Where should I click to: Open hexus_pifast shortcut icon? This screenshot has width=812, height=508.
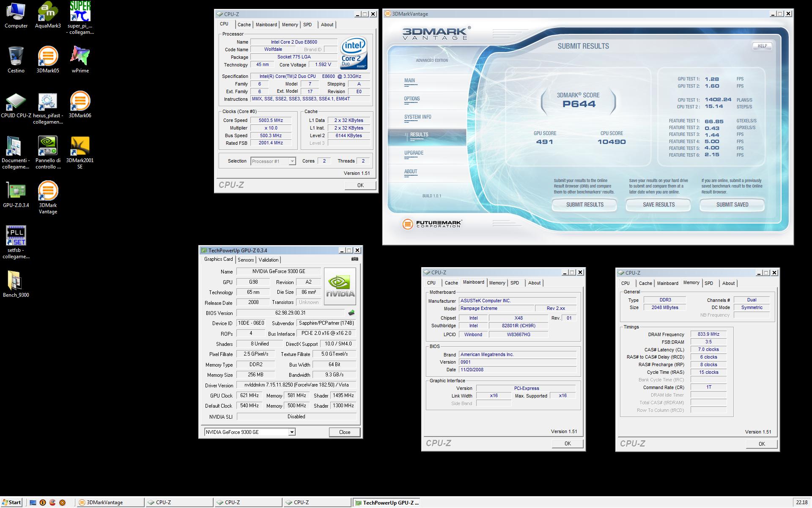(48, 109)
